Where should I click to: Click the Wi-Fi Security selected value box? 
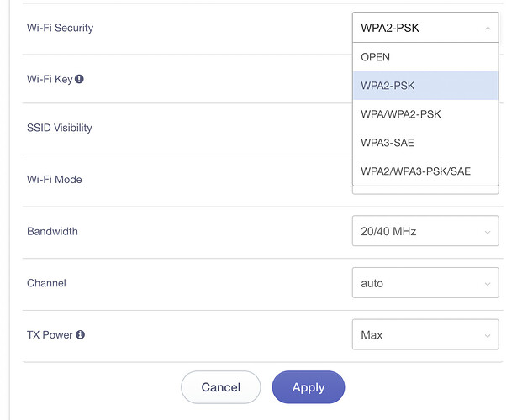(425, 28)
